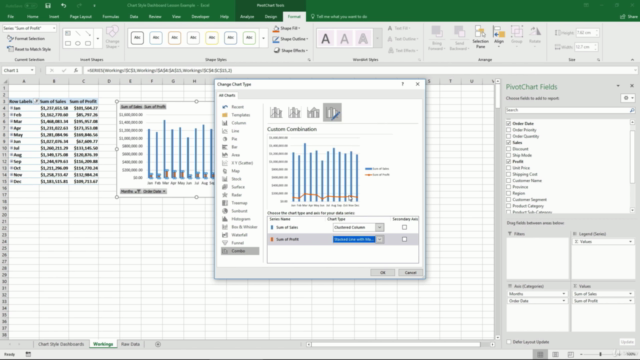Click Format Selection

click(26, 38)
